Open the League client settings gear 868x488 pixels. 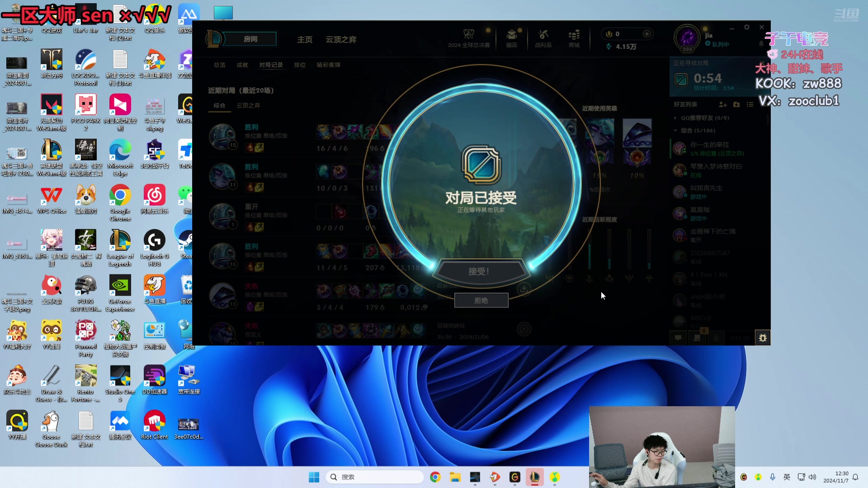[x=747, y=28]
